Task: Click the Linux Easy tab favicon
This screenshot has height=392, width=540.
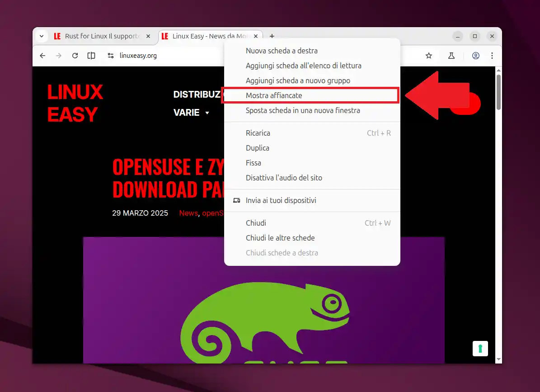Action: [x=165, y=36]
